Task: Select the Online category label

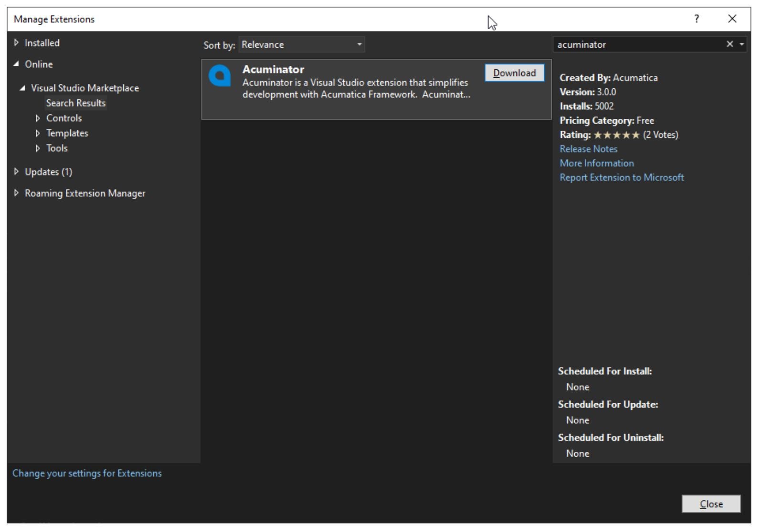Action: [39, 64]
